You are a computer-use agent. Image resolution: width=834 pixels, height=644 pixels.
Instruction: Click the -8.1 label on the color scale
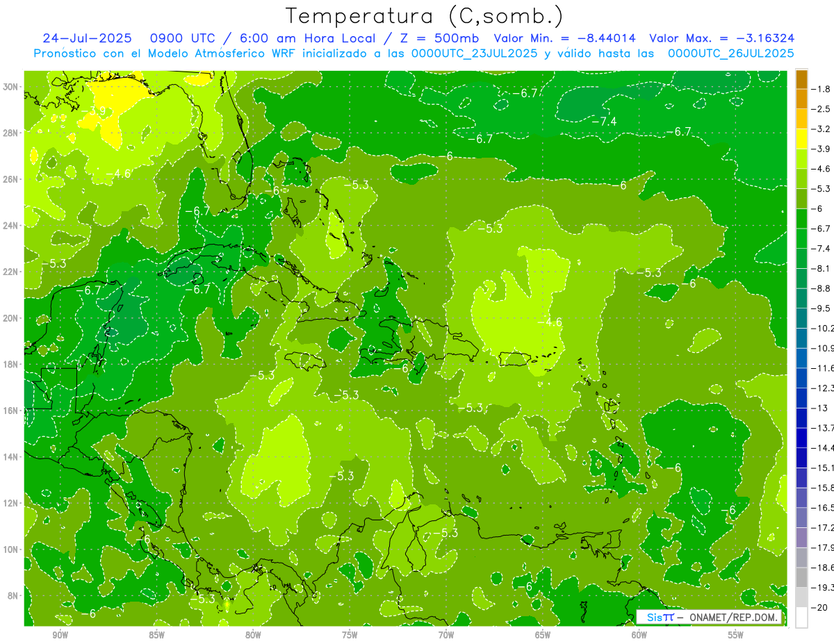[x=821, y=268]
